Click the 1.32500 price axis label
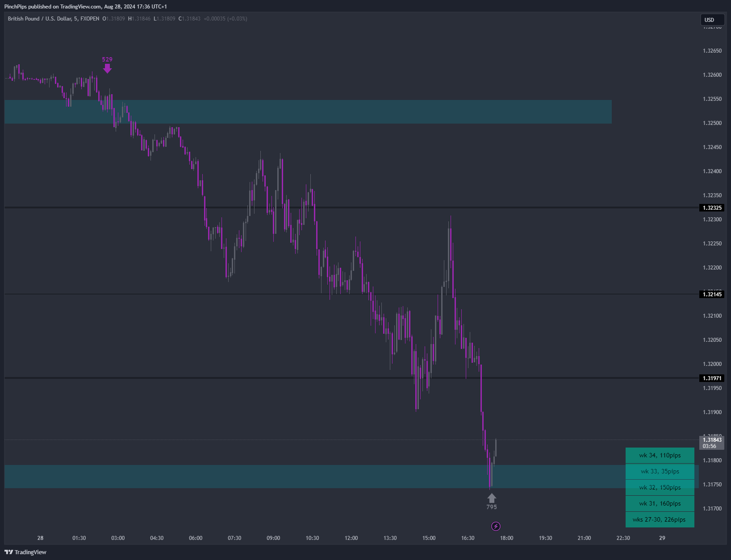The height and width of the screenshot is (560, 731). click(x=712, y=123)
